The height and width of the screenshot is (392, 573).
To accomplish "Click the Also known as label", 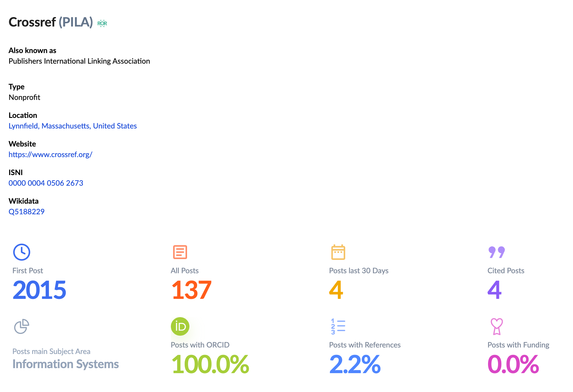I will (x=32, y=50).
